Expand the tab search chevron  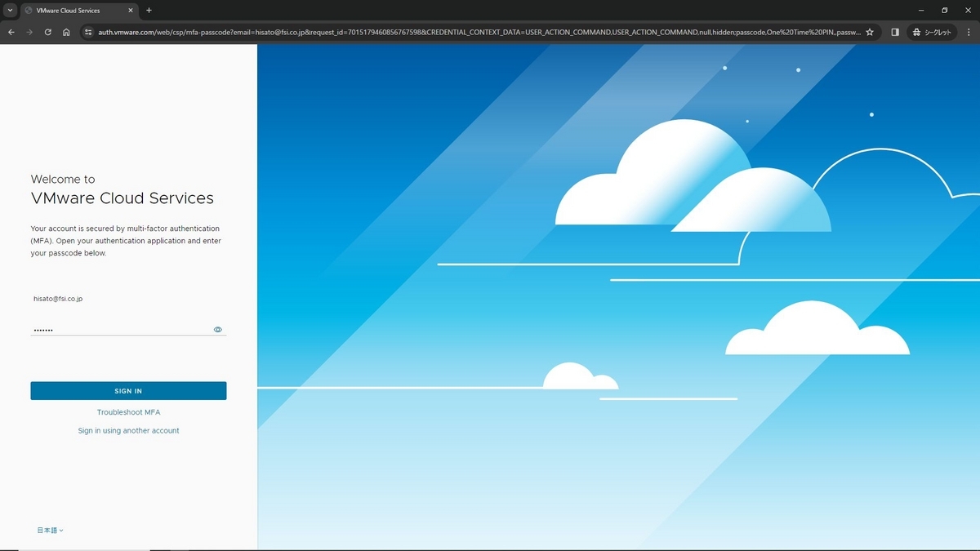tap(9, 11)
